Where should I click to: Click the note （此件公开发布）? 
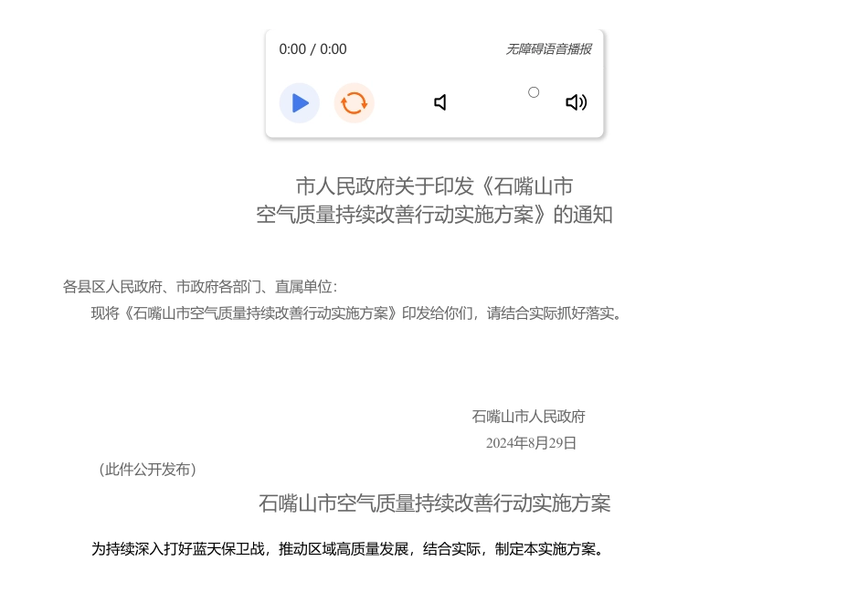pyautogui.click(x=148, y=470)
